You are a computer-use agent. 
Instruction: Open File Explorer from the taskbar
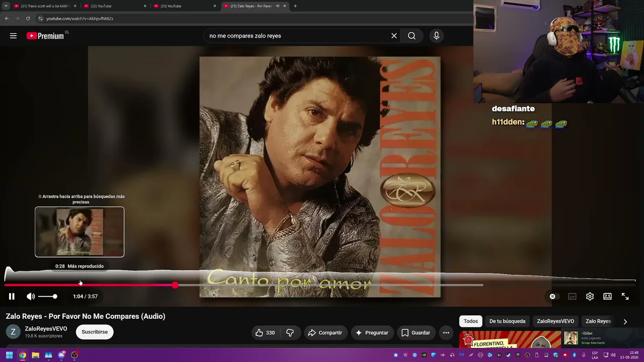[35, 355]
